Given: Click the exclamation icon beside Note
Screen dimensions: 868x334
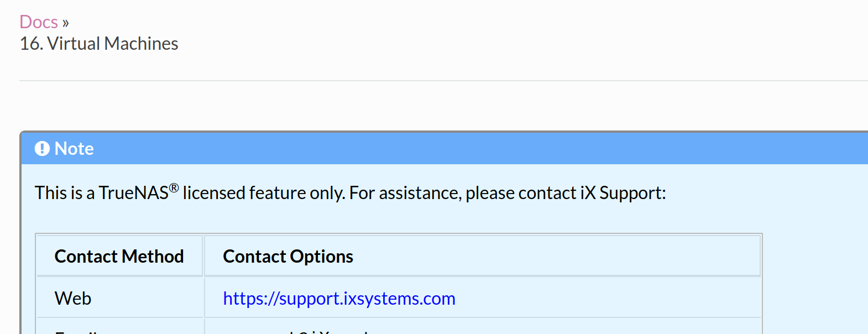Looking at the screenshot, I should 42,148.
